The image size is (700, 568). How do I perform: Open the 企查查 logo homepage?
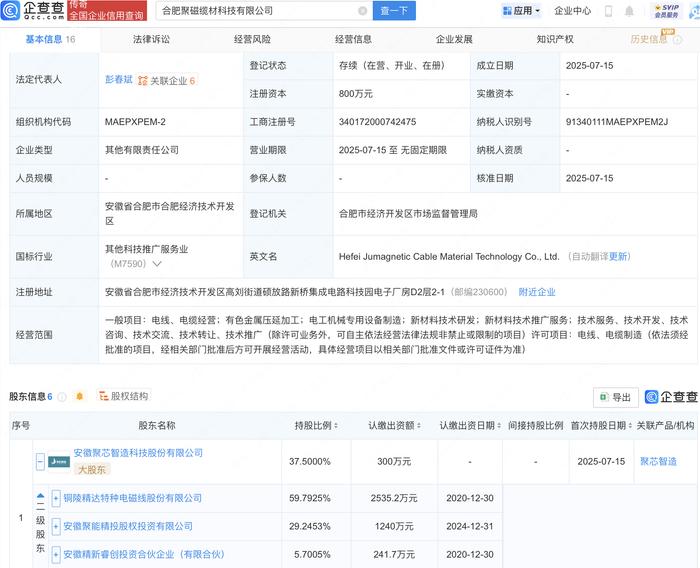pos(33,10)
